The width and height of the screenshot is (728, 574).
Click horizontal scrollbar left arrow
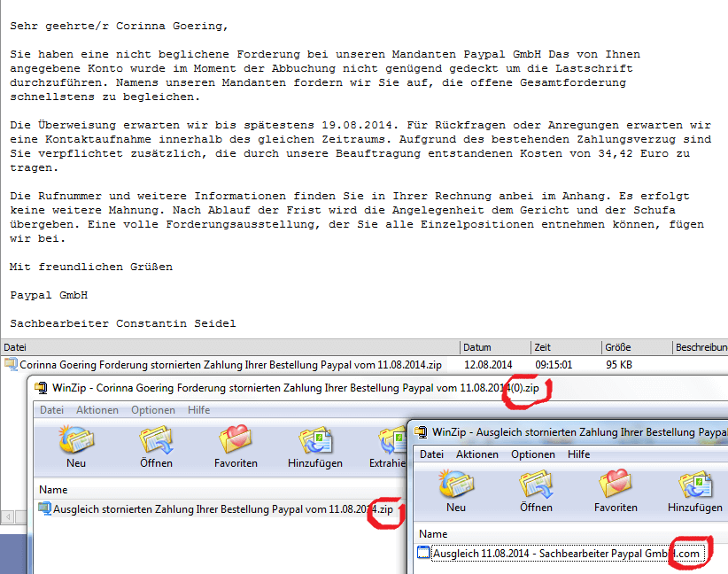[x=8, y=516]
